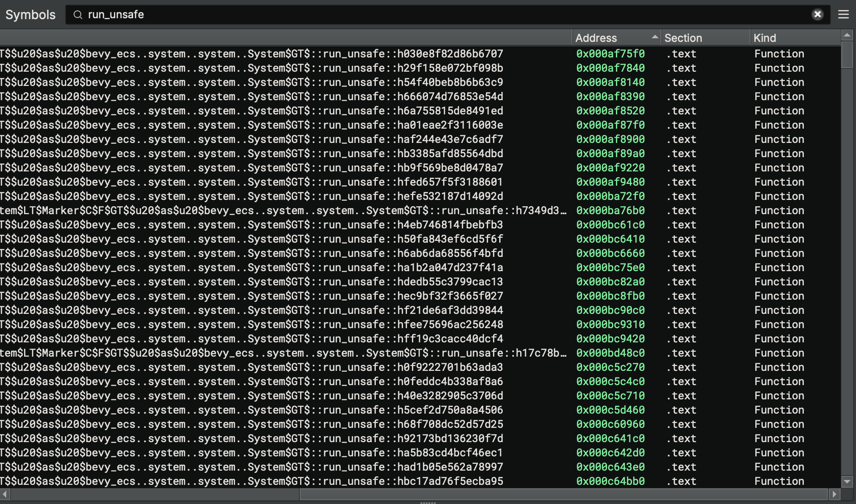The width and height of the screenshot is (856, 504).
Task: Click the vertical scrollbar down arrow
Action: 847,482
